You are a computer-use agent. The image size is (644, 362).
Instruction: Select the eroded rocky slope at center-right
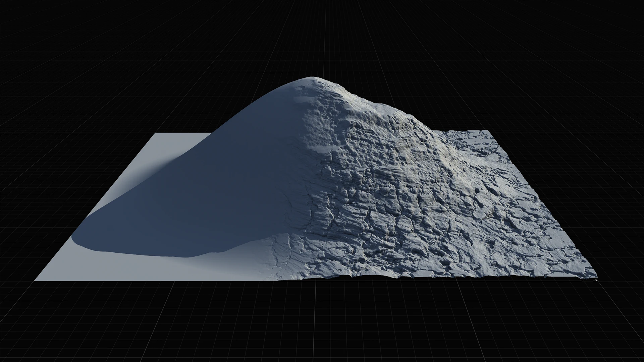click(x=386, y=188)
